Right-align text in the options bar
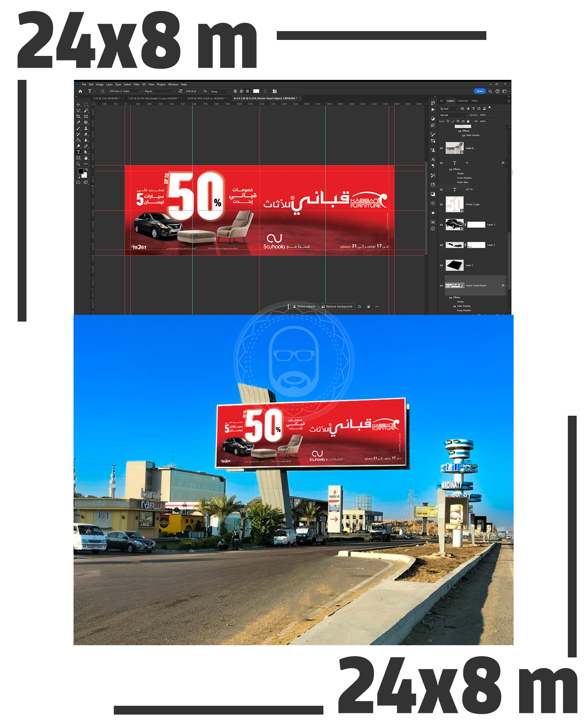Viewport: 588px width, 723px height. pyautogui.click(x=247, y=91)
